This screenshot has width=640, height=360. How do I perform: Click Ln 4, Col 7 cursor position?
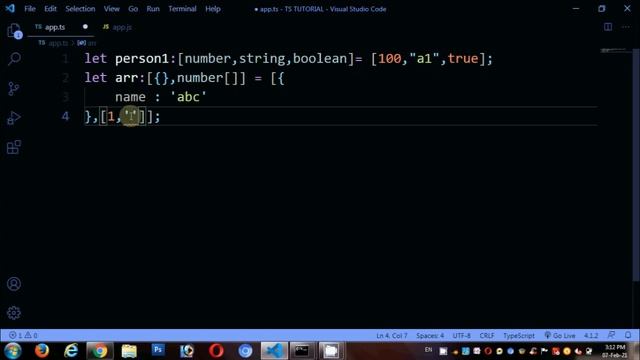391,336
